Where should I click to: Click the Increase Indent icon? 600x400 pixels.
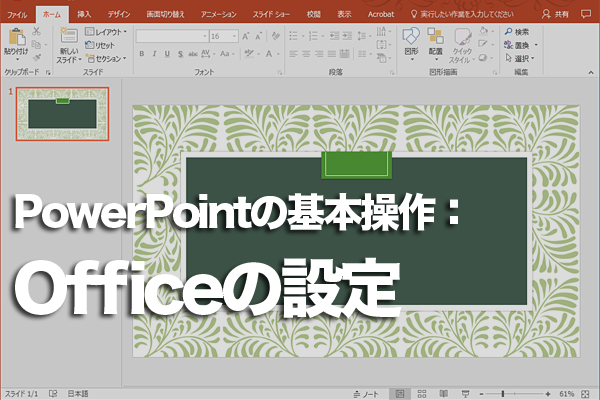click(x=347, y=36)
